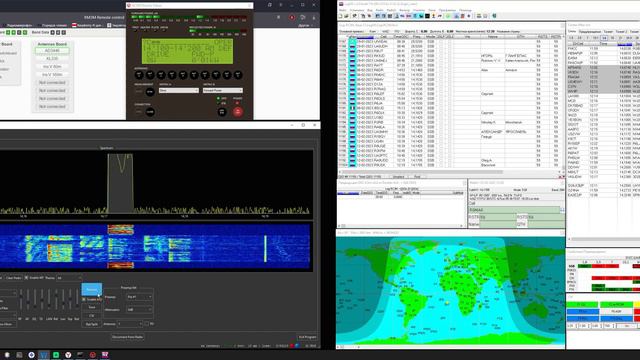The height and width of the screenshot is (360, 640).
Task: Open the browser extensions puzzle icon
Action: [x=303, y=18]
